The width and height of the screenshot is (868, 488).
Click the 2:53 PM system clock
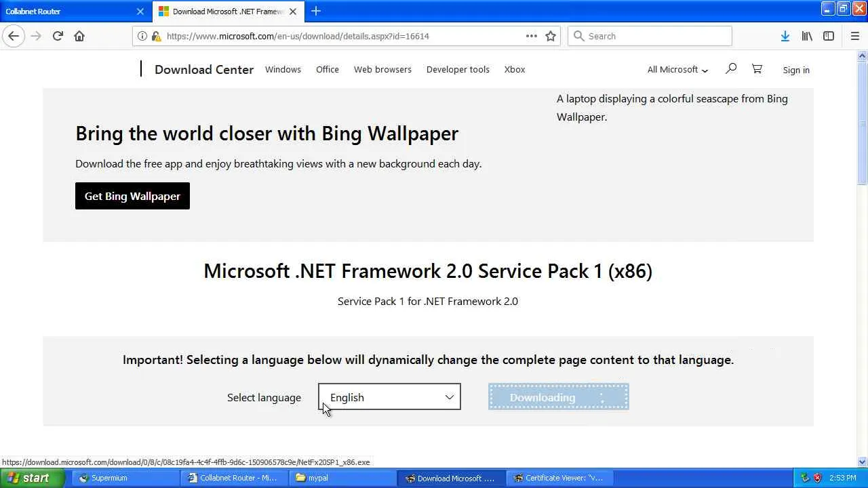tap(842, 478)
